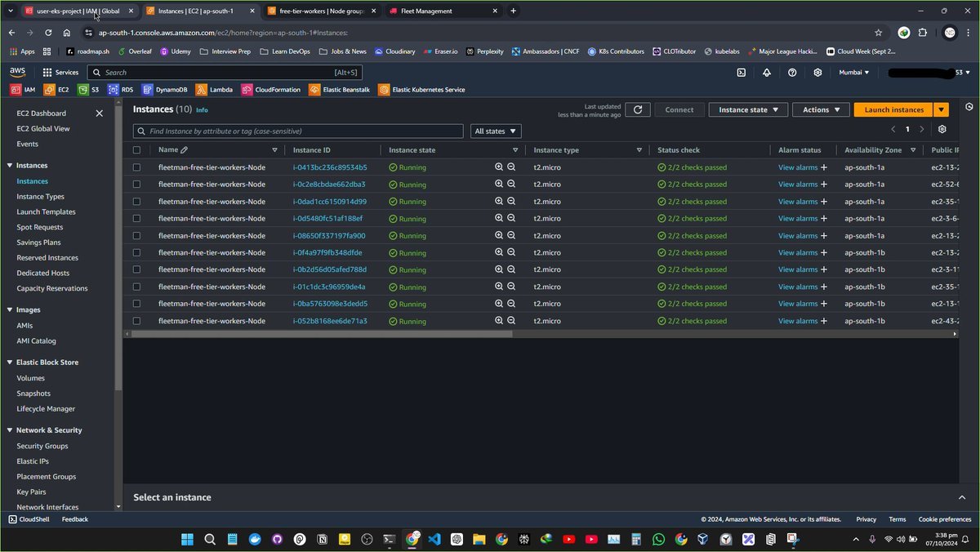
Task: Open the table preferences gear icon
Action: click(942, 129)
